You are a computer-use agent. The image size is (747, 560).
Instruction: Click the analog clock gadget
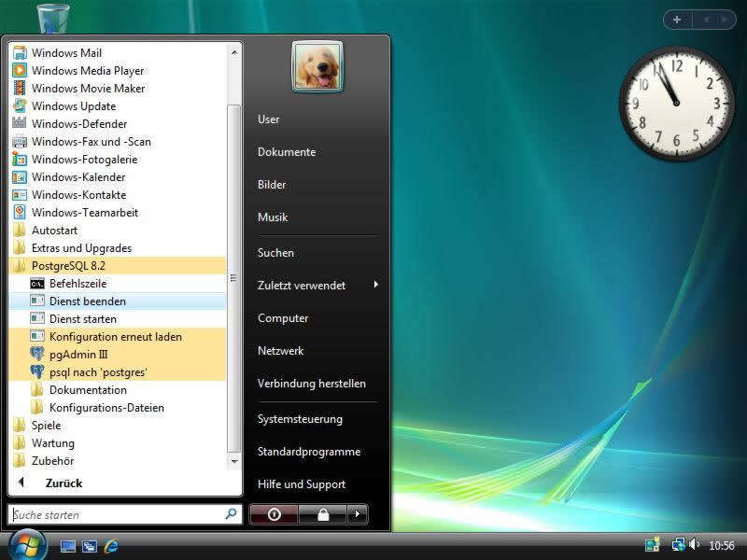point(676,104)
